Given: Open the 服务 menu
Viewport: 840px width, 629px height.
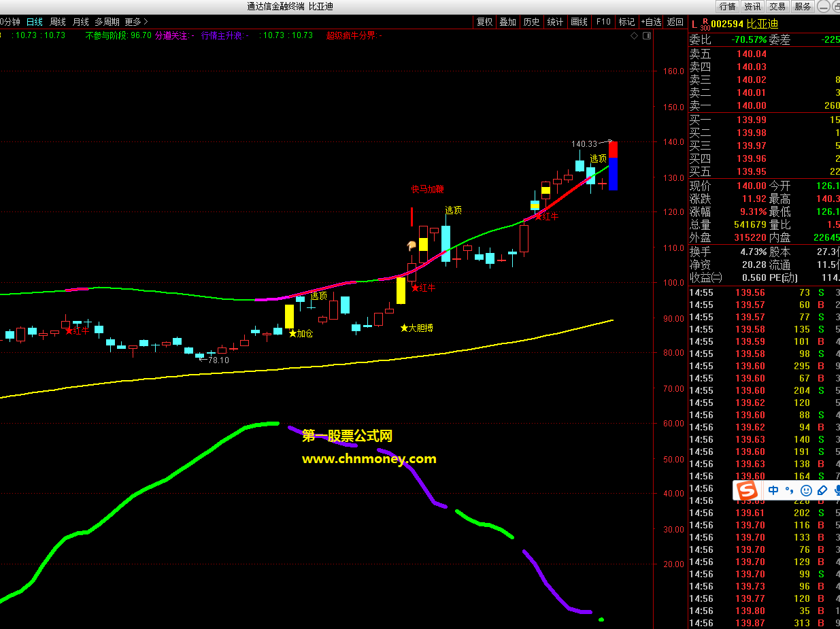Looking at the screenshot, I should click(x=803, y=6).
